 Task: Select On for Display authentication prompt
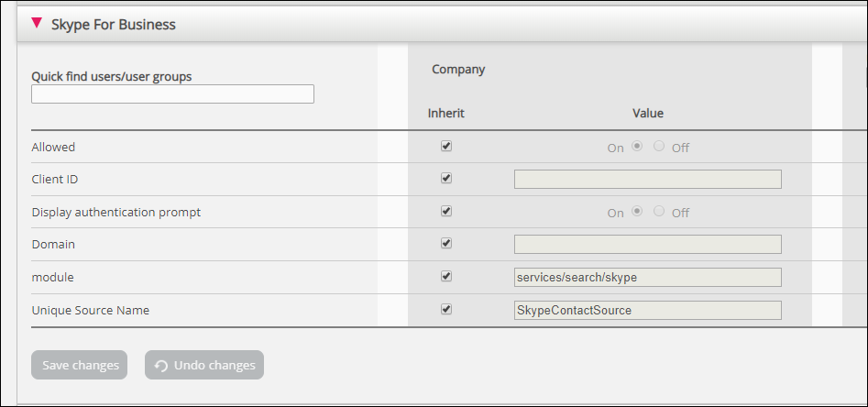click(x=637, y=212)
